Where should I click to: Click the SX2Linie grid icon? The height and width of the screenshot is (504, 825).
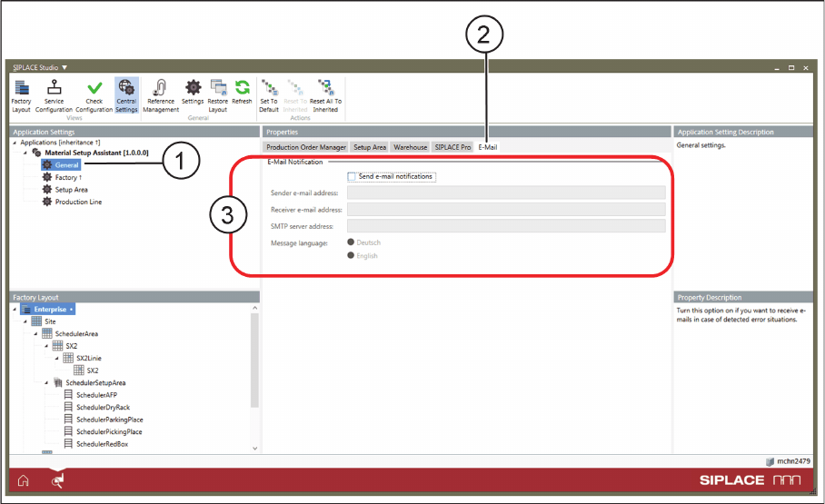click(68, 358)
